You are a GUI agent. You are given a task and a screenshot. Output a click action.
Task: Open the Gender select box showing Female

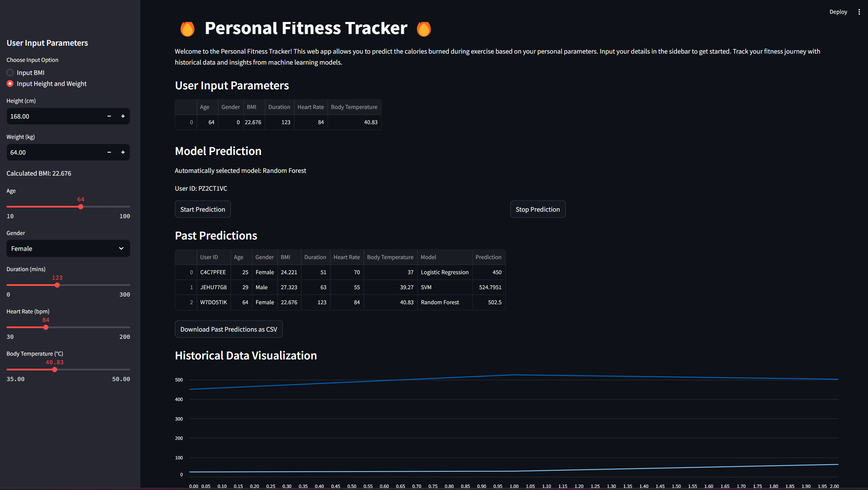pos(62,248)
